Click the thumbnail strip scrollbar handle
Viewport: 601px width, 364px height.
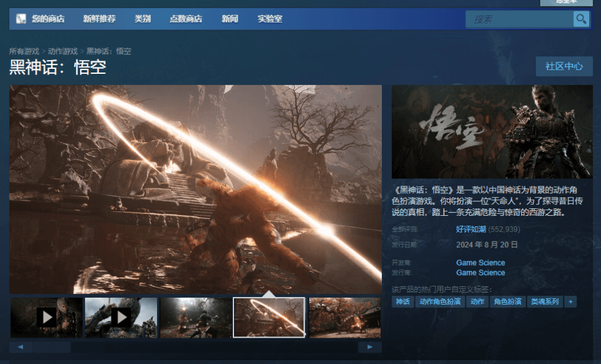[x=52, y=347]
